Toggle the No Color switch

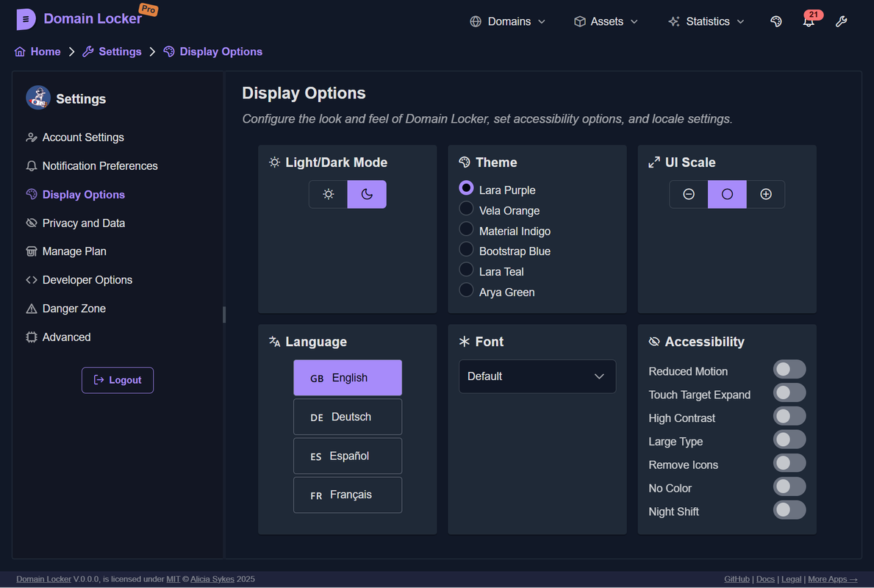[789, 486]
